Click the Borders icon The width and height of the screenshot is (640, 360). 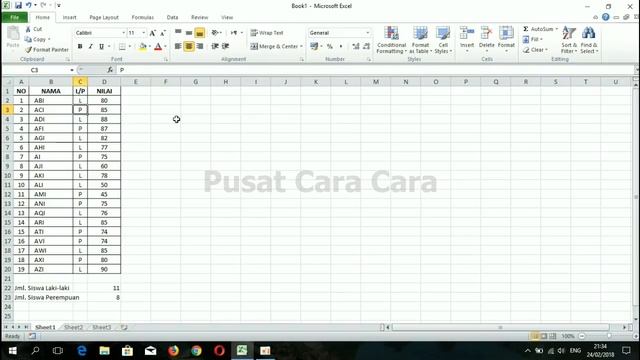[x=122, y=47]
